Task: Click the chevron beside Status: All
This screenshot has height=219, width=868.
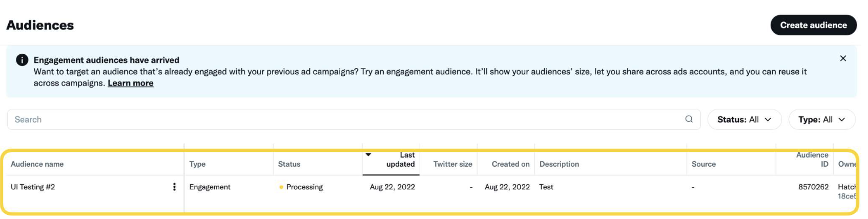Action: point(768,119)
